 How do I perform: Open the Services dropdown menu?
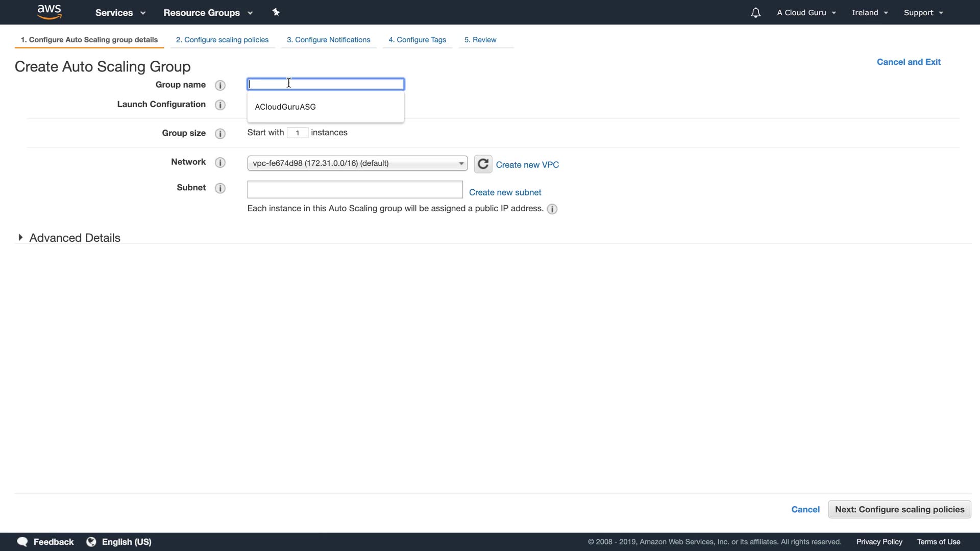point(120,13)
